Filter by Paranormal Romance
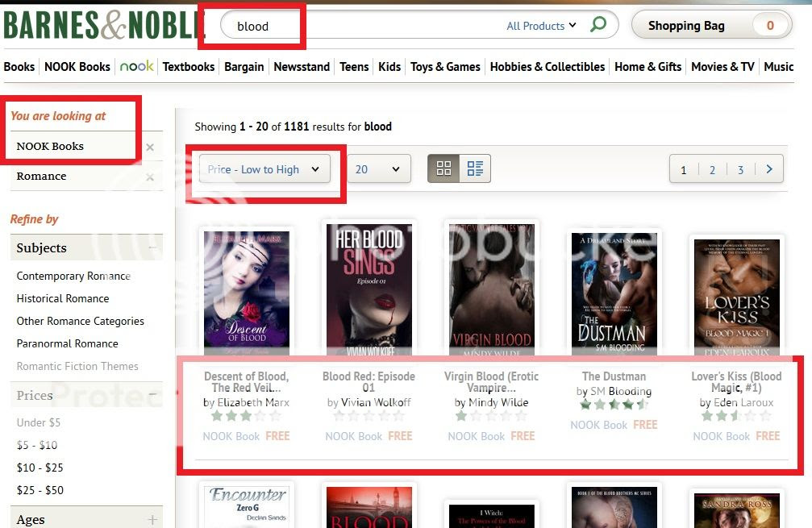This screenshot has width=812, height=528. pyautogui.click(x=67, y=343)
